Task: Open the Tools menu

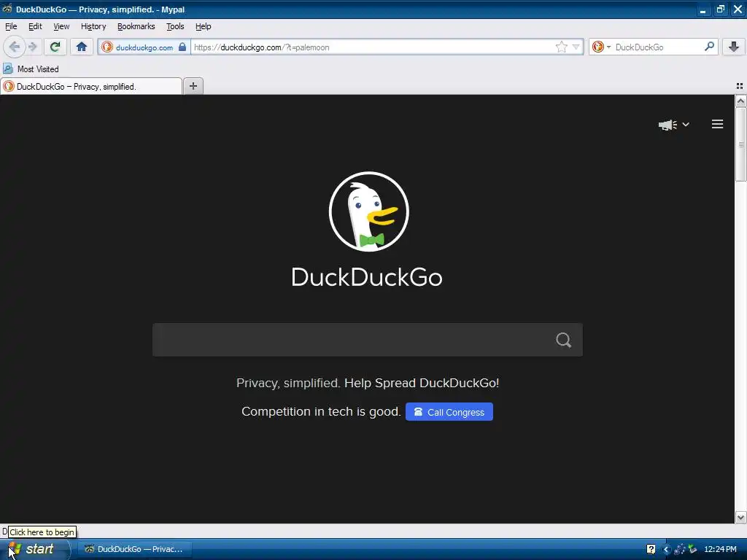Action: pos(175,27)
